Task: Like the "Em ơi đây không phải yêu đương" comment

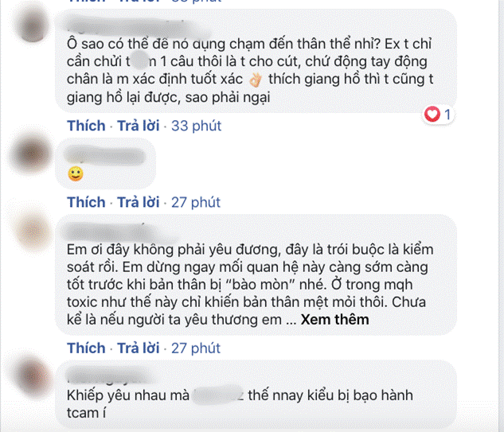Action: point(86,348)
